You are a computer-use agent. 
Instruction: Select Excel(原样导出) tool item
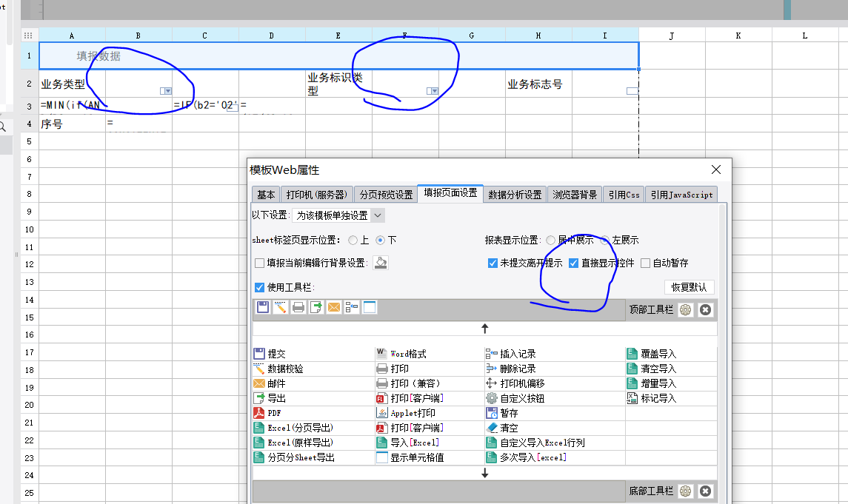click(294, 443)
